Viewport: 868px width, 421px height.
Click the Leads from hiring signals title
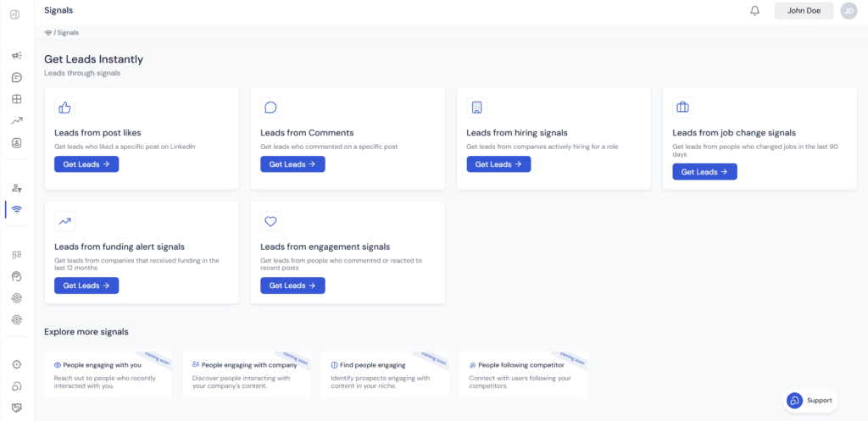[x=517, y=133]
